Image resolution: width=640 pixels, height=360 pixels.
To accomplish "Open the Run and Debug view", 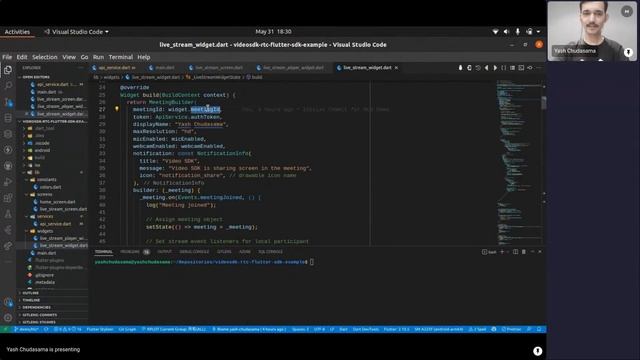I will click(x=8, y=182).
